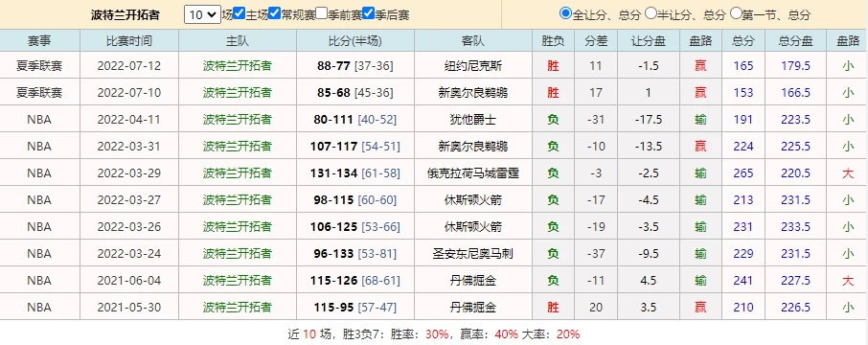Click the 夏季联赛 cell dated 2022-07-12
Viewport: 868px width, 345px height.
pyautogui.click(x=39, y=66)
